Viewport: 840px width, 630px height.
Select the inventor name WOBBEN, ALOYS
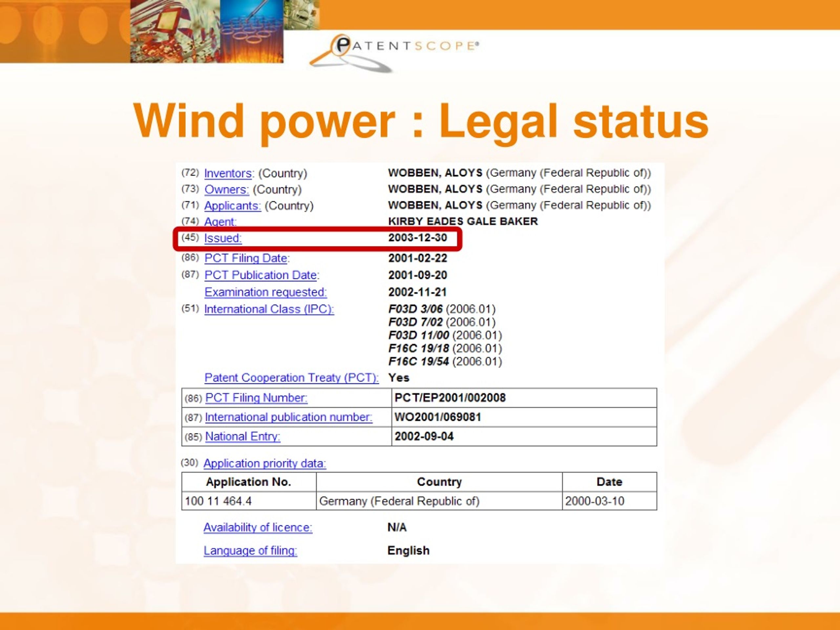click(435, 173)
